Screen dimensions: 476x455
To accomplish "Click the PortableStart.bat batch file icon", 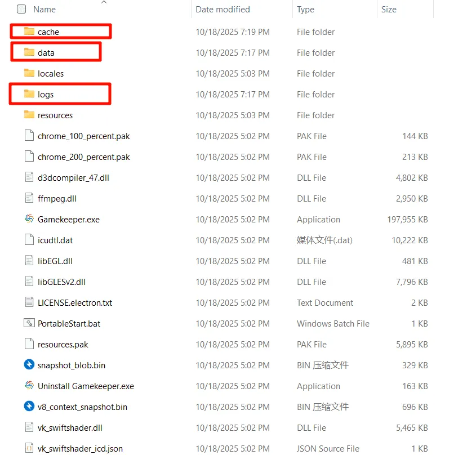I will pos(29,323).
